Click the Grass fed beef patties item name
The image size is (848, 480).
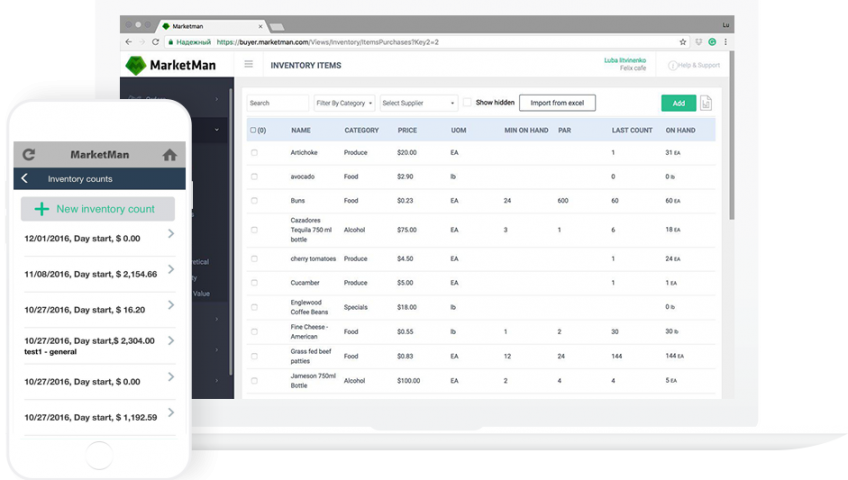click(311, 356)
